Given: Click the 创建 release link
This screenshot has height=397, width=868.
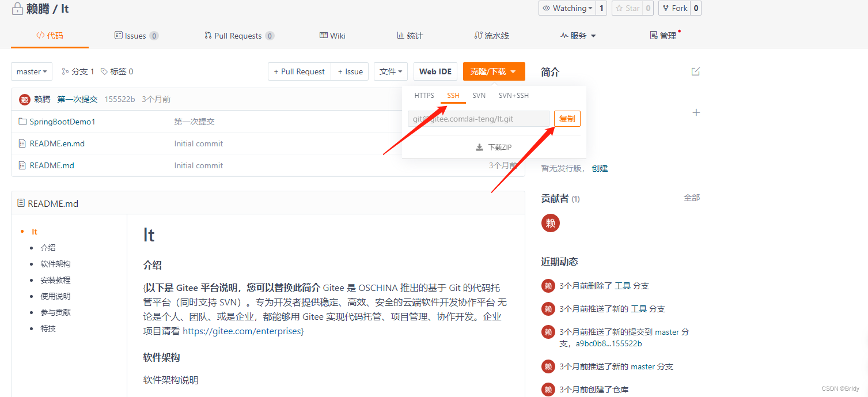Looking at the screenshot, I should (600, 168).
